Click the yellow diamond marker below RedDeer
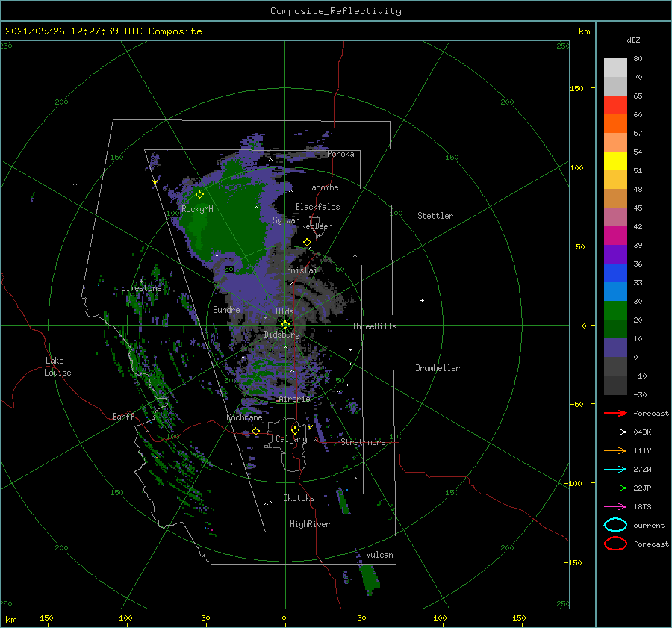Image resolution: width=672 pixels, height=628 pixels. (x=307, y=243)
